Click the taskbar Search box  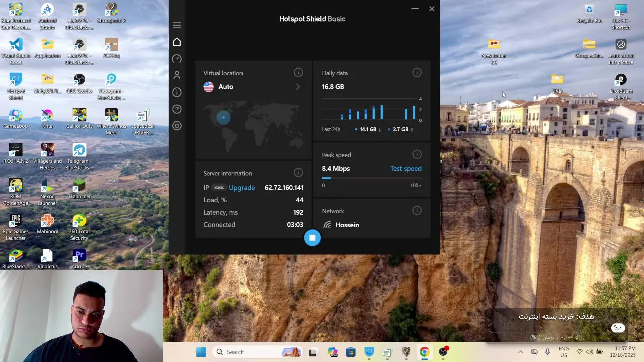[257, 352]
